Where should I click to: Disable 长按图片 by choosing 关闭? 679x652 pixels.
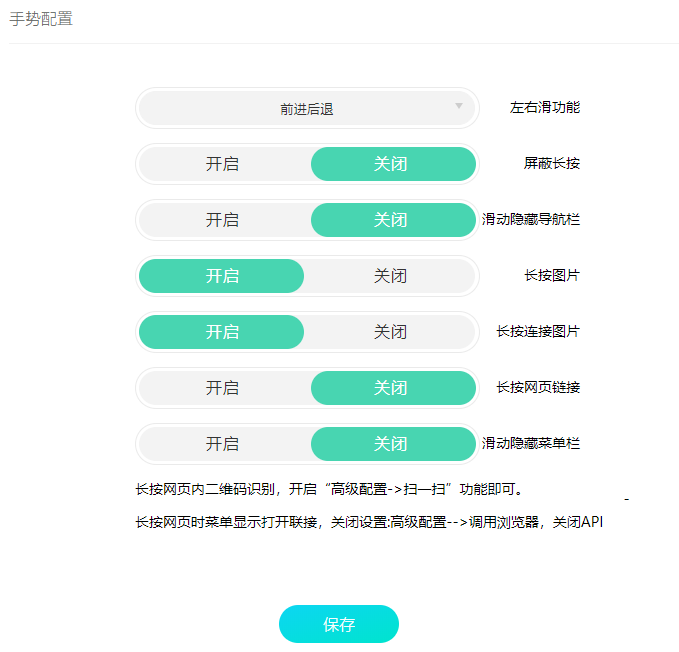click(x=390, y=276)
